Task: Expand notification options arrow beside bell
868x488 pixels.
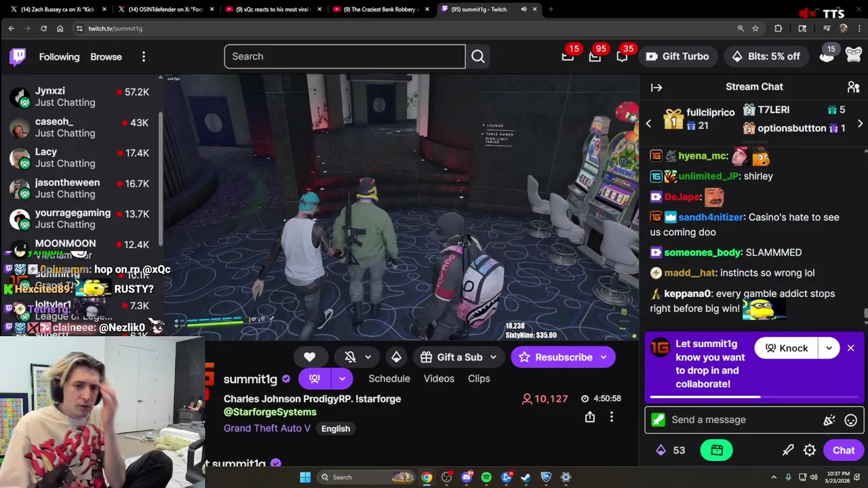Action: [x=368, y=357]
